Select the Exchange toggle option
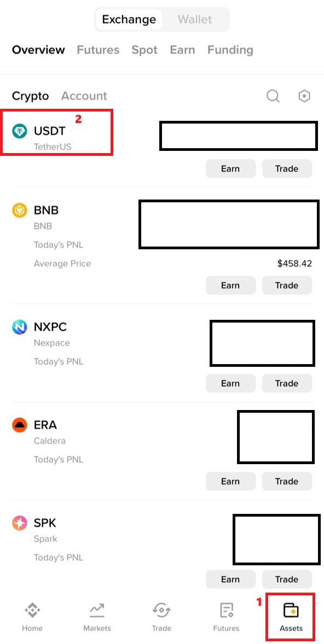This screenshot has height=644, width=324. pyautogui.click(x=129, y=19)
